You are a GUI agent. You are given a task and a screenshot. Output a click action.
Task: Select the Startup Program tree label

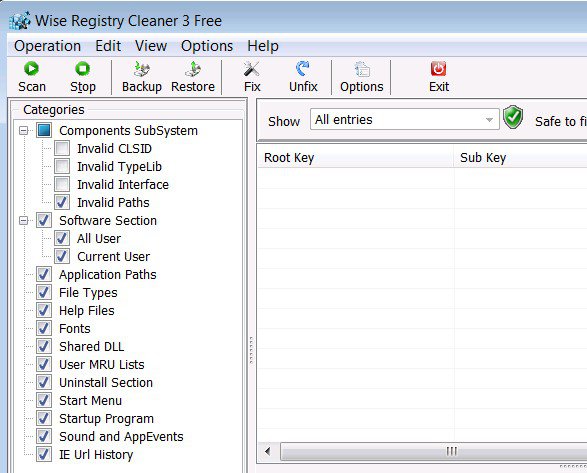tap(106, 419)
